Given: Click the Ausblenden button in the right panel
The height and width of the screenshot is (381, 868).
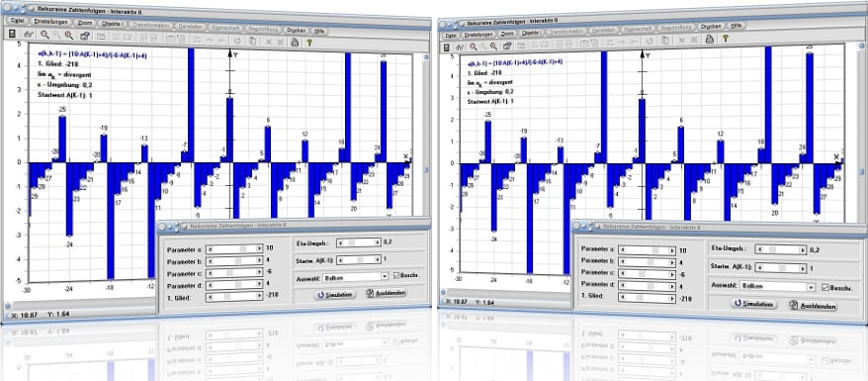Looking at the screenshot, I should (x=814, y=306).
